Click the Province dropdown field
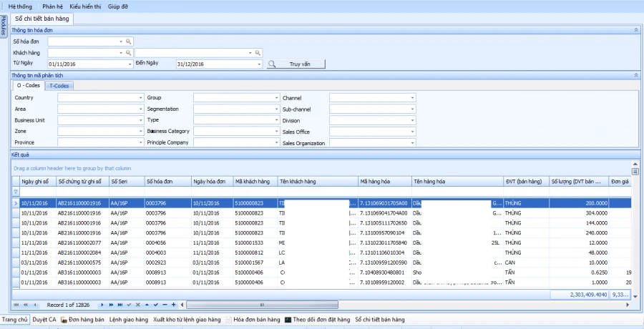The image size is (644, 329). (101, 142)
